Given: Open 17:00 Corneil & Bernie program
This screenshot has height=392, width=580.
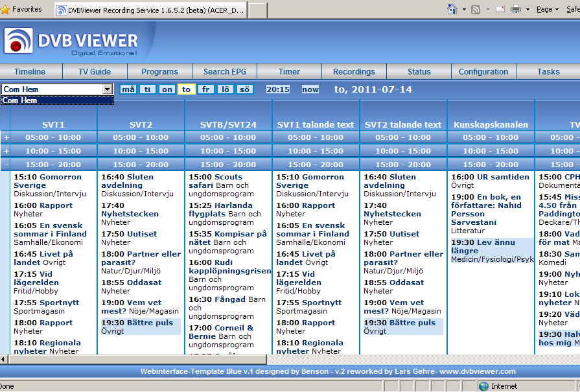Looking at the screenshot, I should pos(221,332).
